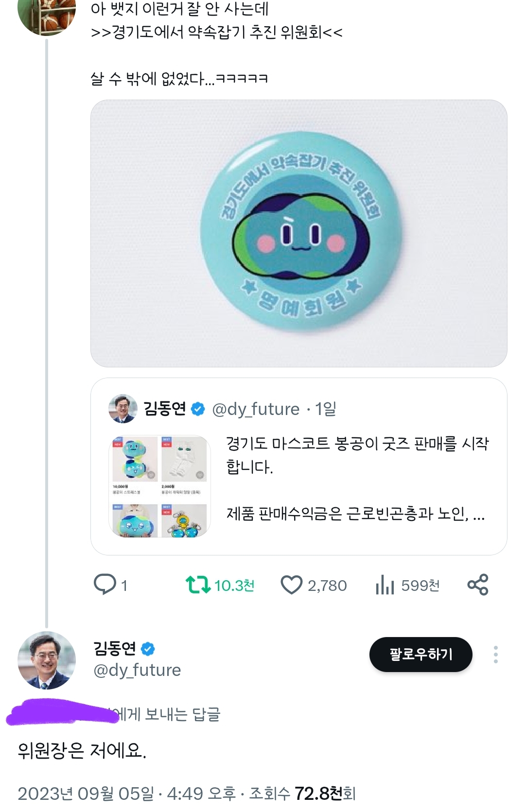The width and height of the screenshot is (525, 812).
Task: Tap the reply text 위원장은 저에요
Action: point(82,751)
